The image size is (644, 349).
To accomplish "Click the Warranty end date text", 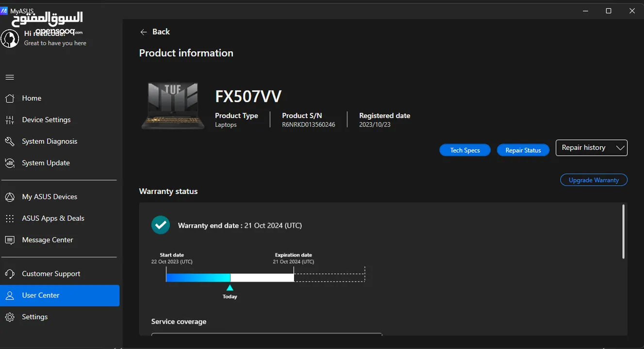I will click(240, 225).
